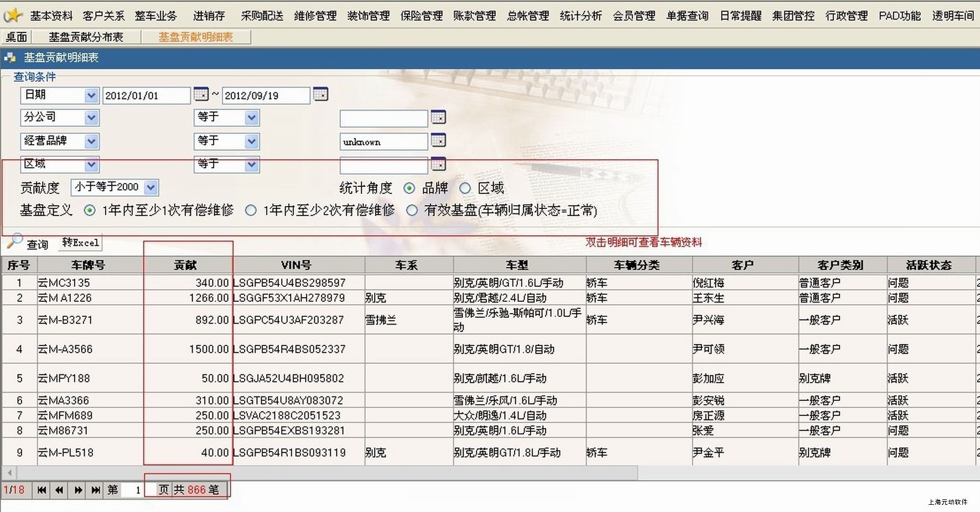980x512 pixels.
Task: Select 1年内至少2次有偿维修 radio option
Action: (x=251, y=211)
